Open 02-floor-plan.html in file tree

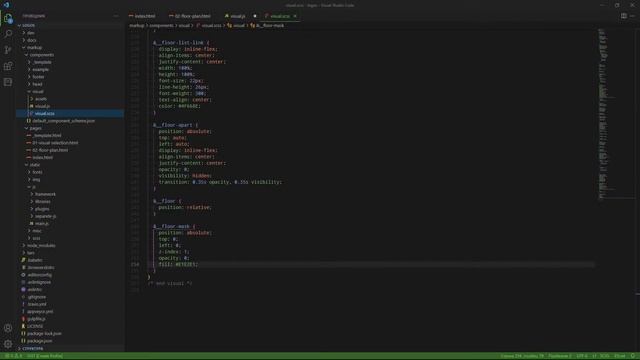50,150
